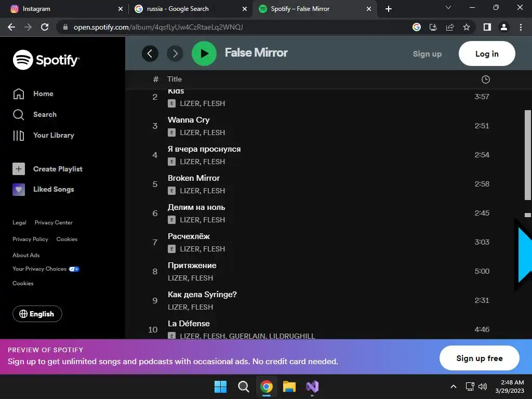532x399 pixels.
Task: Open the Privacy Policy link
Action: tap(30, 239)
